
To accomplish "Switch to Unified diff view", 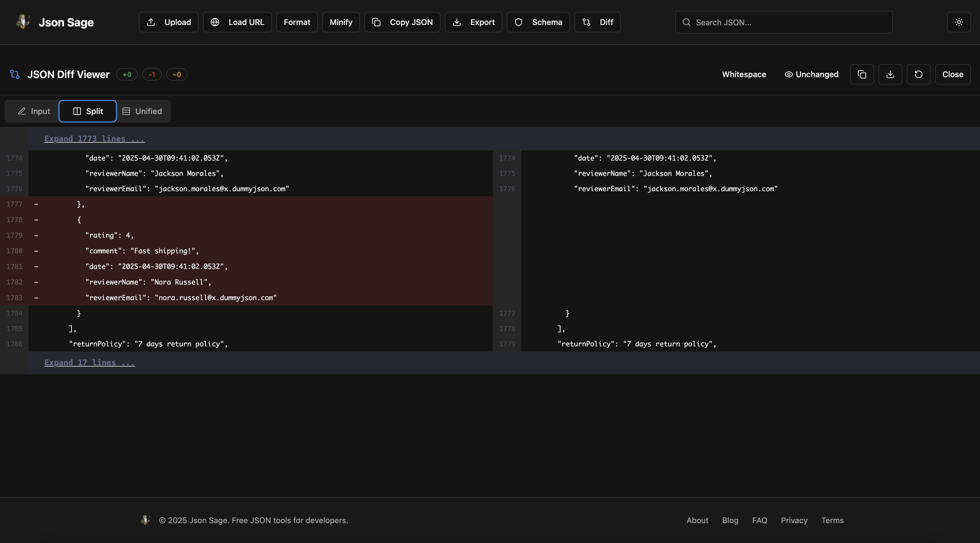I will tap(143, 111).
